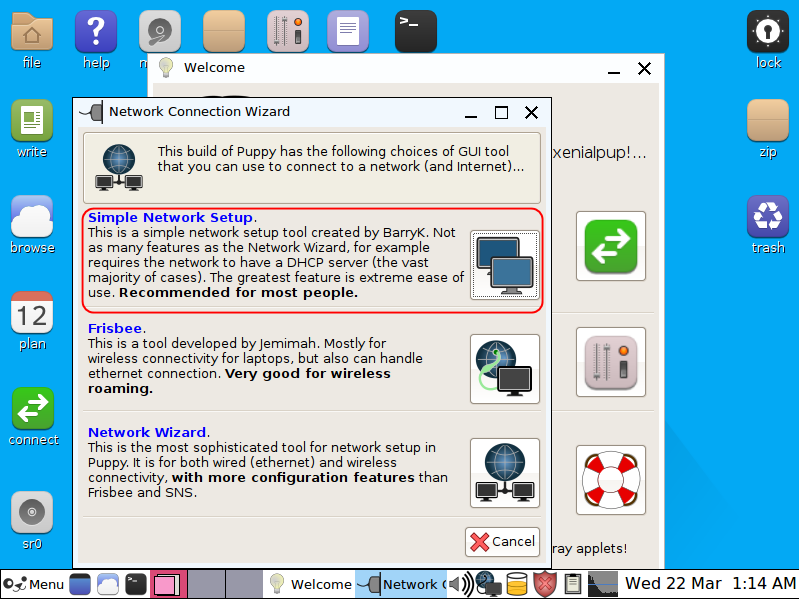Image resolution: width=799 pixels, height=599 pixels.
Task: Click the show desktop icon in taskbar
Action: [79, 584]
